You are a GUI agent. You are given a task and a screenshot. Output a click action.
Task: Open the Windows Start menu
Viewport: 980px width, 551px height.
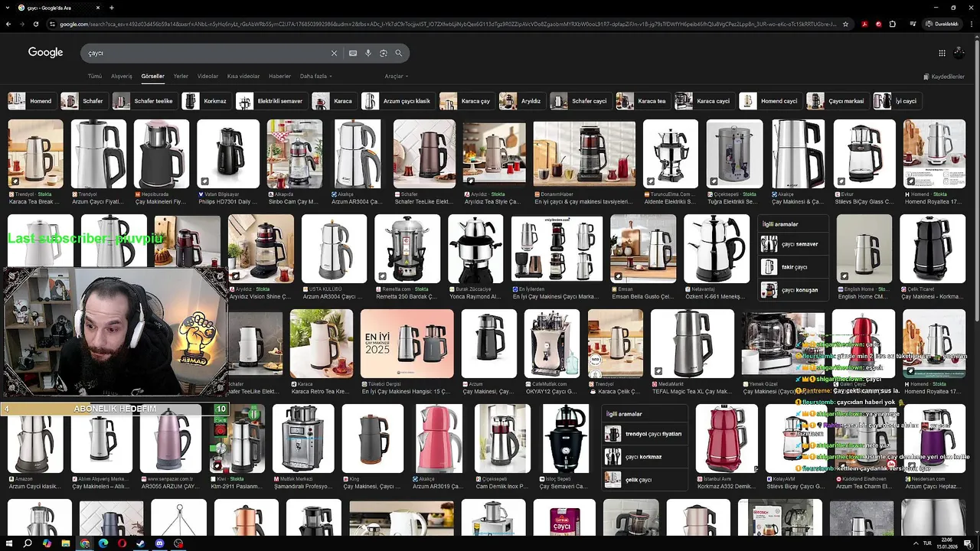pyautogui.click(x=8, y=543)
